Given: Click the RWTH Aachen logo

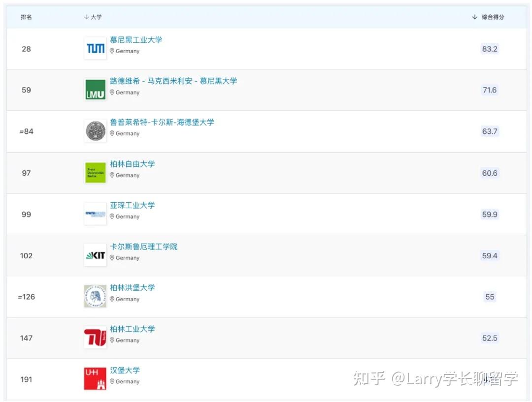Looking at the screenshot, I should (96, 214).
